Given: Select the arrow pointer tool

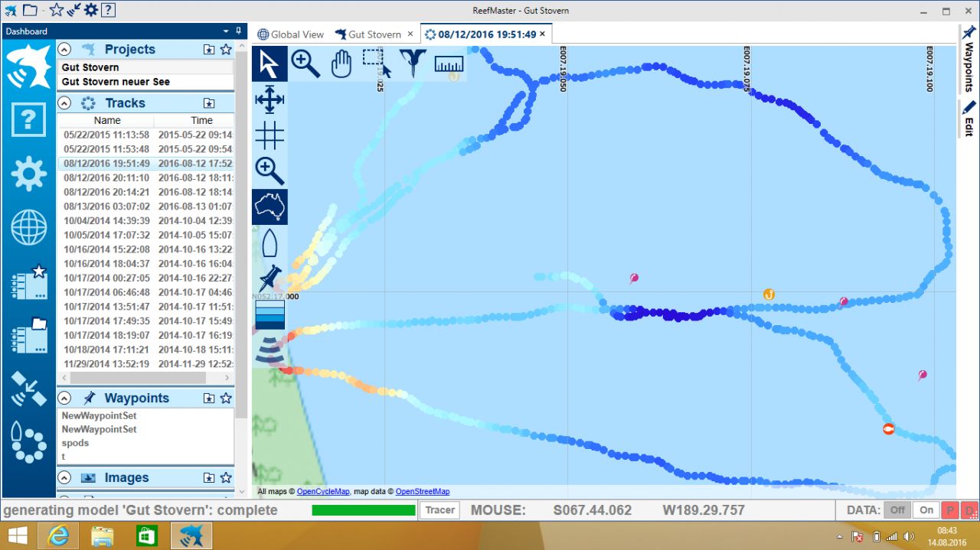Looking at the screenshot, I should (x=269, y=63).
